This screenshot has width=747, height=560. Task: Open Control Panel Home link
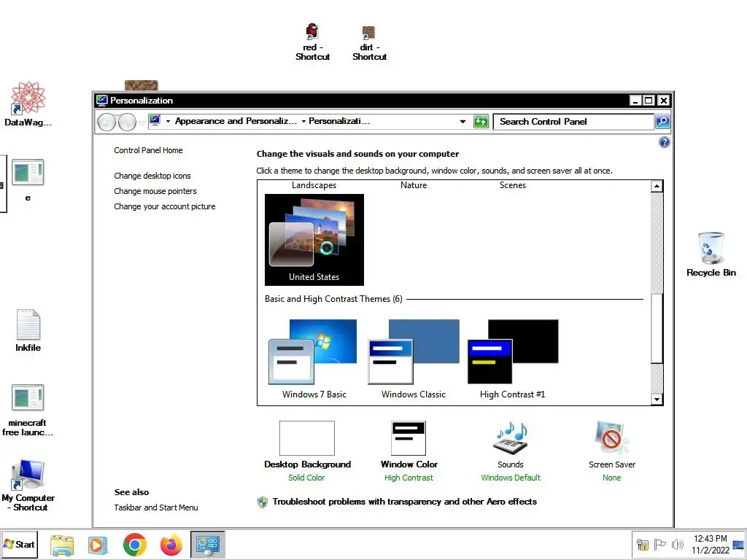[148, 150]
